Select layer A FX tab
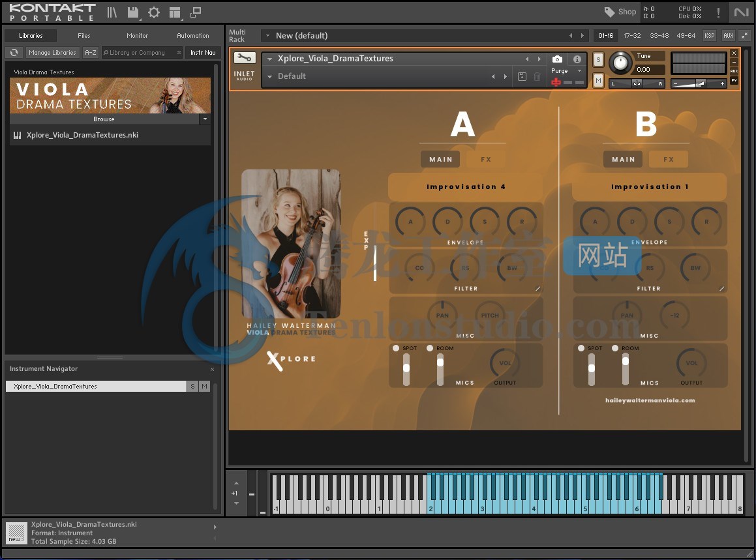 (x=485, y=159)
